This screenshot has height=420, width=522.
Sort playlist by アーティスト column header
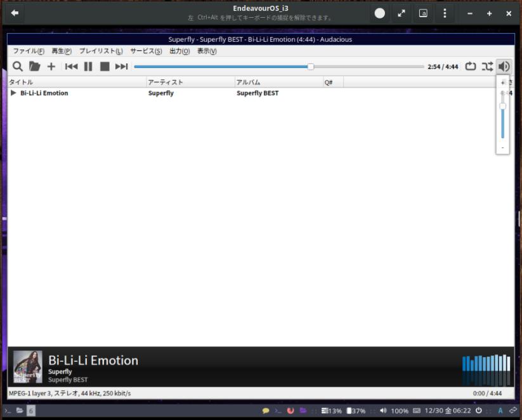(x=190, y=82)
